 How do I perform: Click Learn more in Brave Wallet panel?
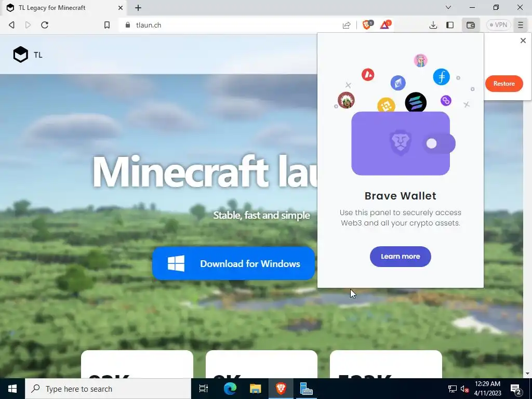401,257
